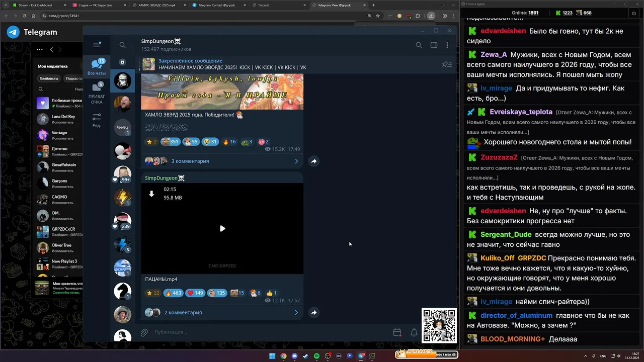
Task: Open browser downloads icon
Action: (431, 16)
